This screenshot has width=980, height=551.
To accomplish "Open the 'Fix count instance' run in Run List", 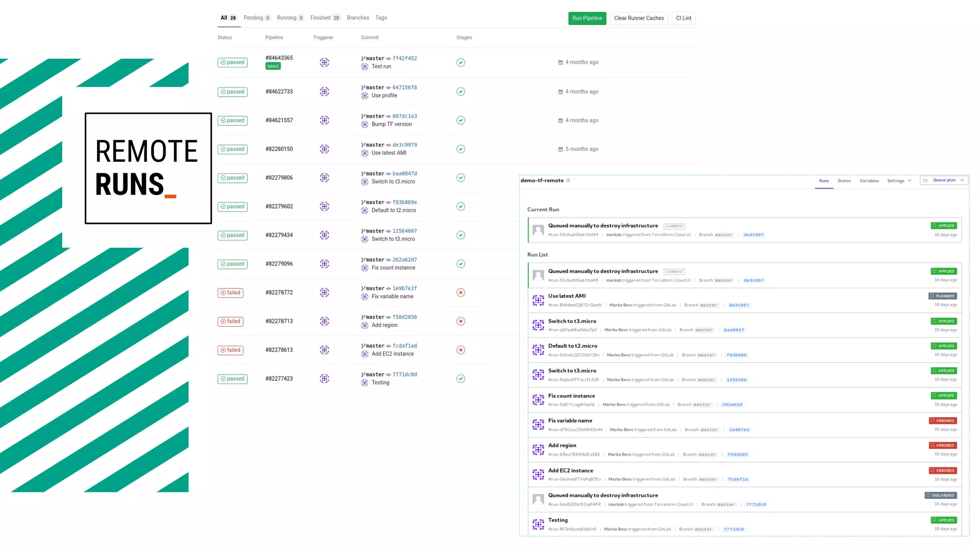I will (571, 396).
